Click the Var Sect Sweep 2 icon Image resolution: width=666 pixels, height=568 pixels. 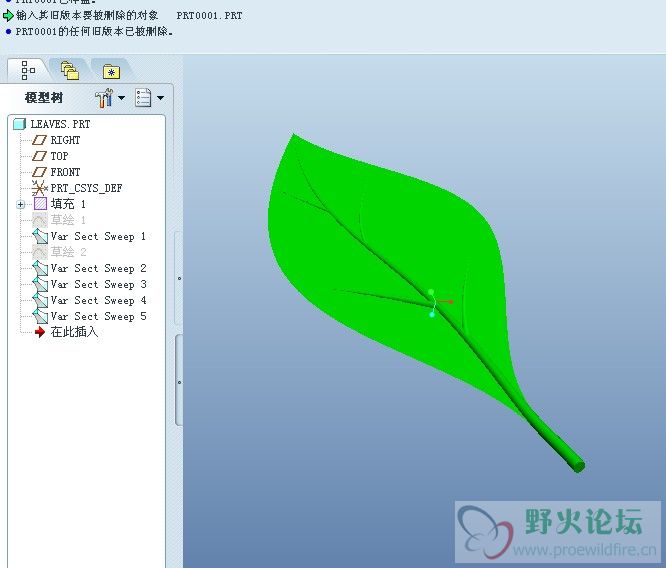[40, 268]
